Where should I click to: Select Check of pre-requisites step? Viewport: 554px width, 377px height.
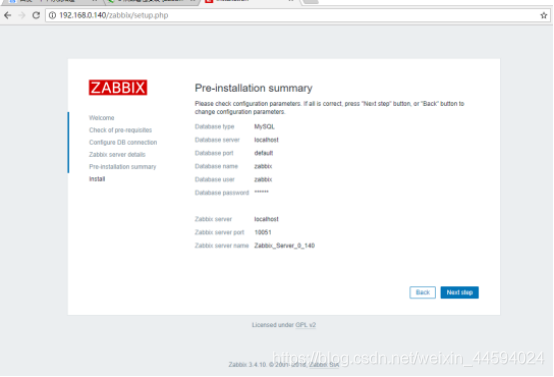tap(120, 130)
